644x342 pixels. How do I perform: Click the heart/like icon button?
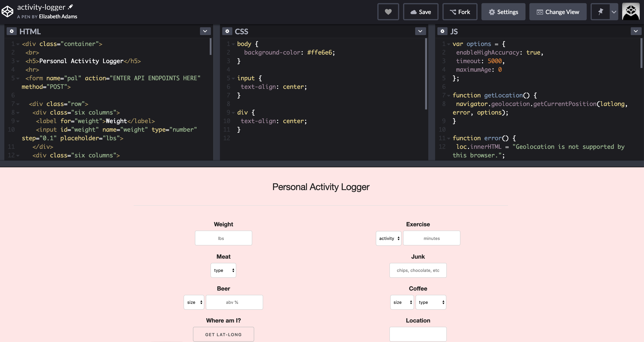[x=388, y=11]
